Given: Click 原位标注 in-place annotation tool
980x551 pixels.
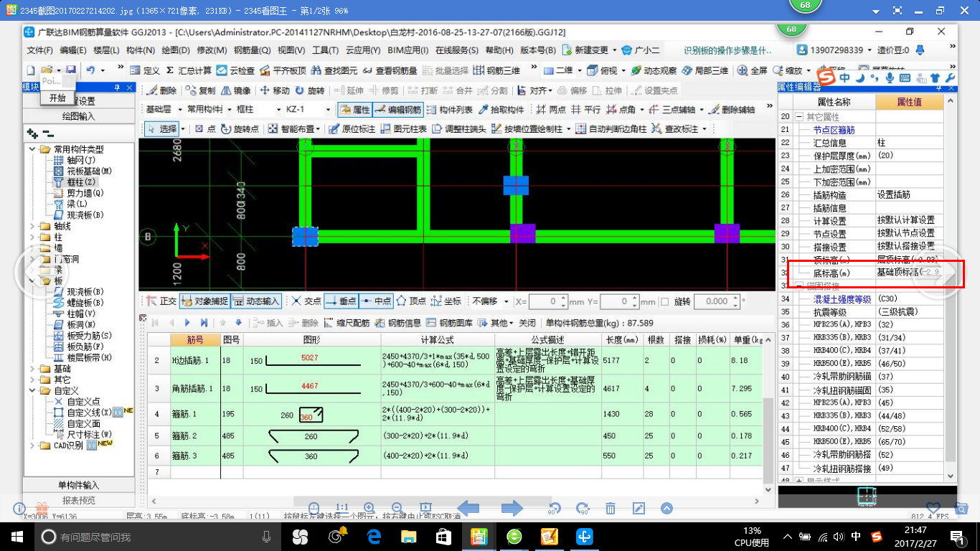Looking at the screenshot, I should [x=352, y=129].
